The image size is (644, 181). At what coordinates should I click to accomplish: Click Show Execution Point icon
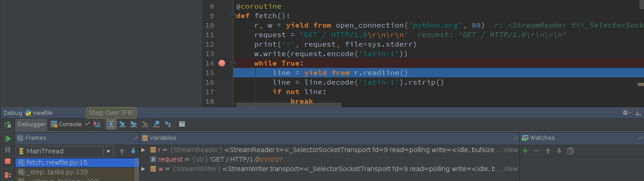97,124
